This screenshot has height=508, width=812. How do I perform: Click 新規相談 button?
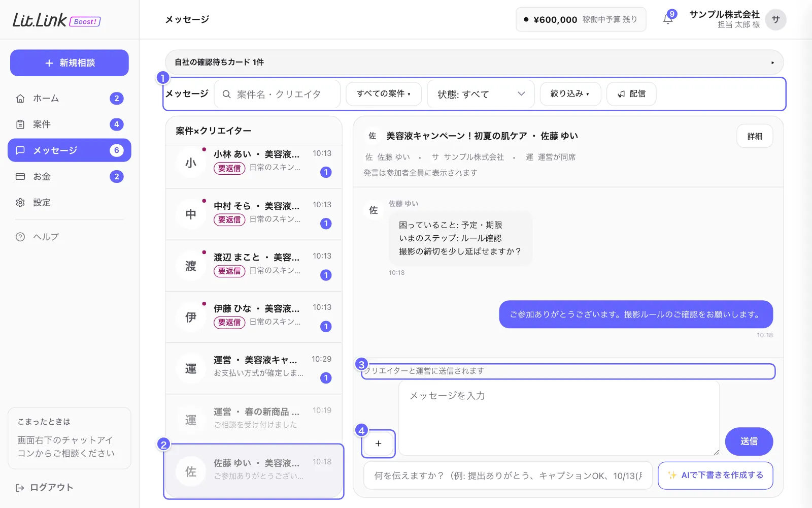pos(70,63)
